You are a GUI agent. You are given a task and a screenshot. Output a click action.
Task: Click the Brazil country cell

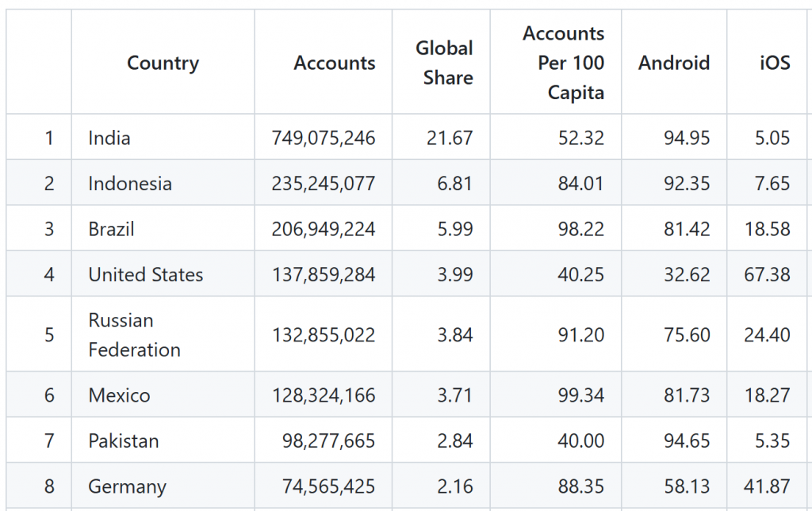point(112,230)
